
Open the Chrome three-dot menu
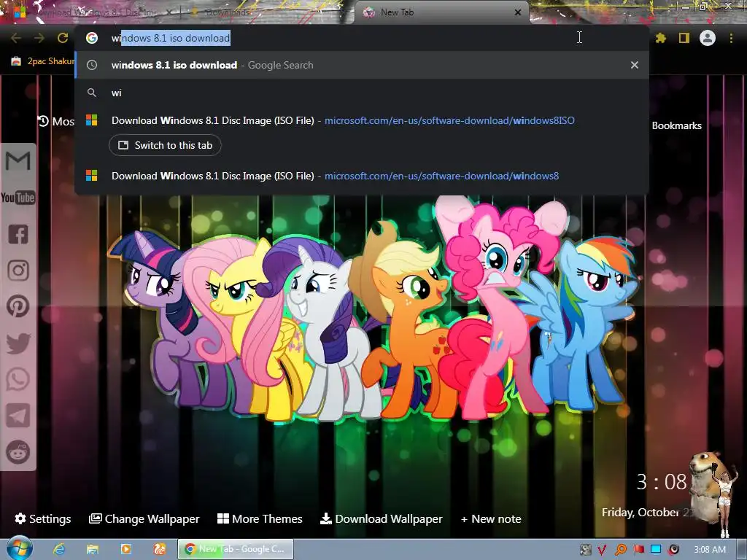click(x=731, y=38)
